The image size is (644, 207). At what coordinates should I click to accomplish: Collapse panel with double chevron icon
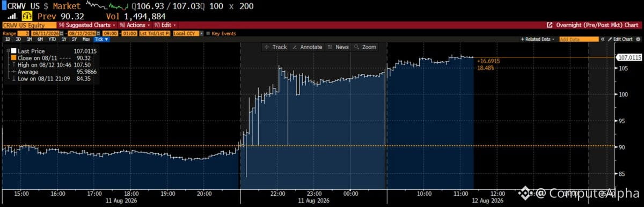coord(602,39)
